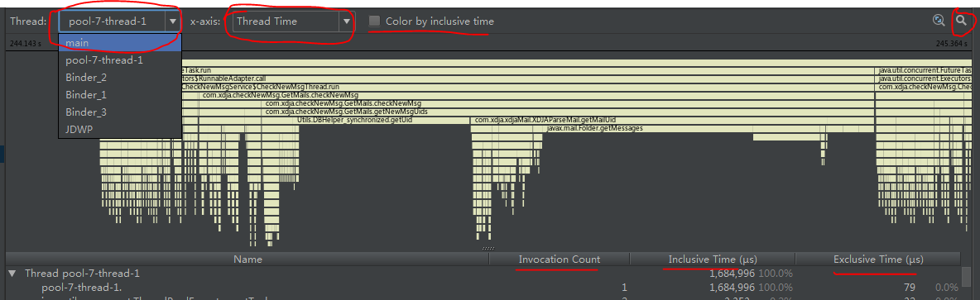Screen dimensions: 980x300
Task: Select pool-7-thread-1 in the thread dropdown list
Action: coord(120,60)
